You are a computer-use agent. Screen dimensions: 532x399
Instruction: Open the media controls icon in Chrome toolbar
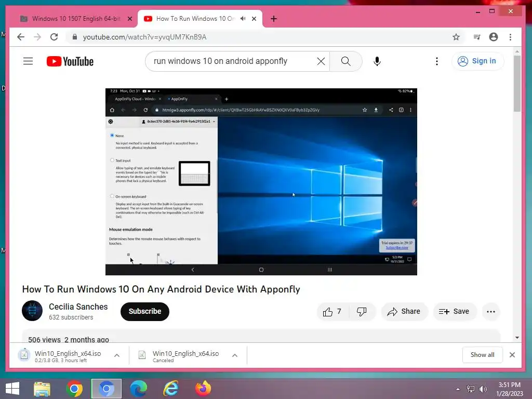click(477, 37)
